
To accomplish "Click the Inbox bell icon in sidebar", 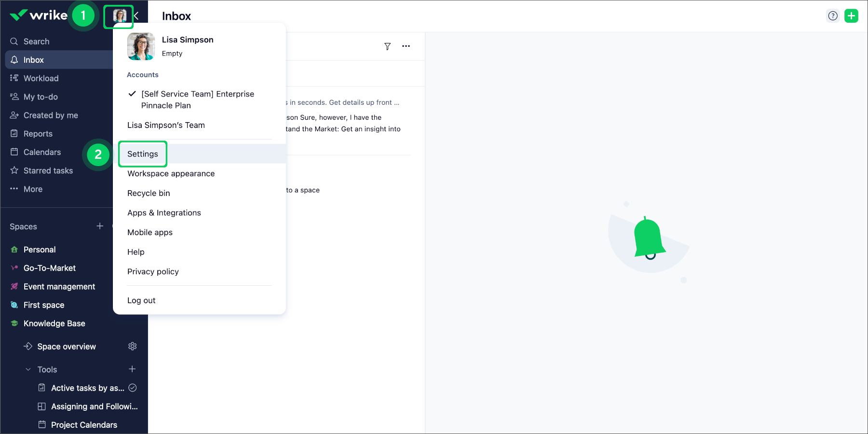I will (x=14, y=60).
